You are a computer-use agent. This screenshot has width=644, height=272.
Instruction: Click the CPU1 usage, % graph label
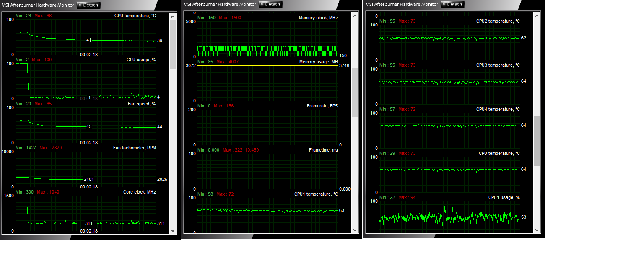click(x=504, y=197)
